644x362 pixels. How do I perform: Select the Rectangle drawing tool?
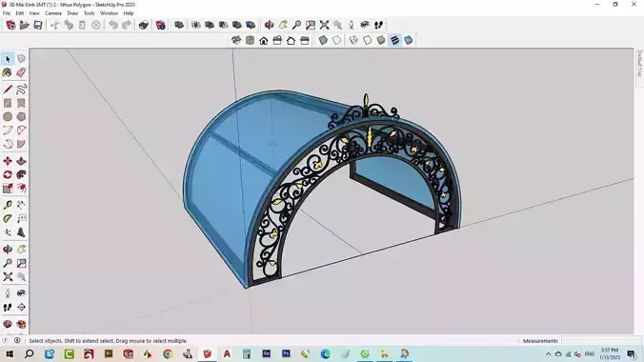click(x=8, y=103)
